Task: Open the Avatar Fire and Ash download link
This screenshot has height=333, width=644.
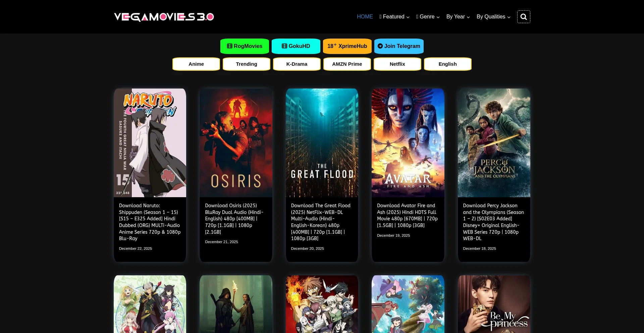Action: tap(407, 215)
